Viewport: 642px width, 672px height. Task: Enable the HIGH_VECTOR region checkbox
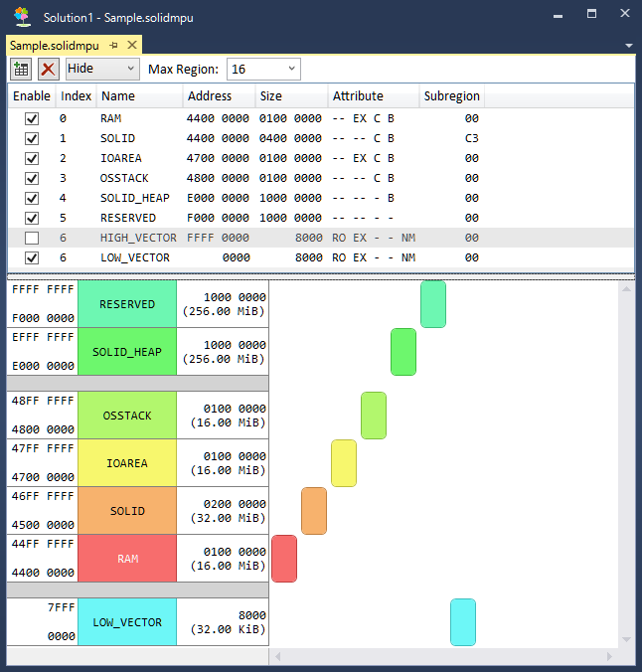click(x=32, y=238)
